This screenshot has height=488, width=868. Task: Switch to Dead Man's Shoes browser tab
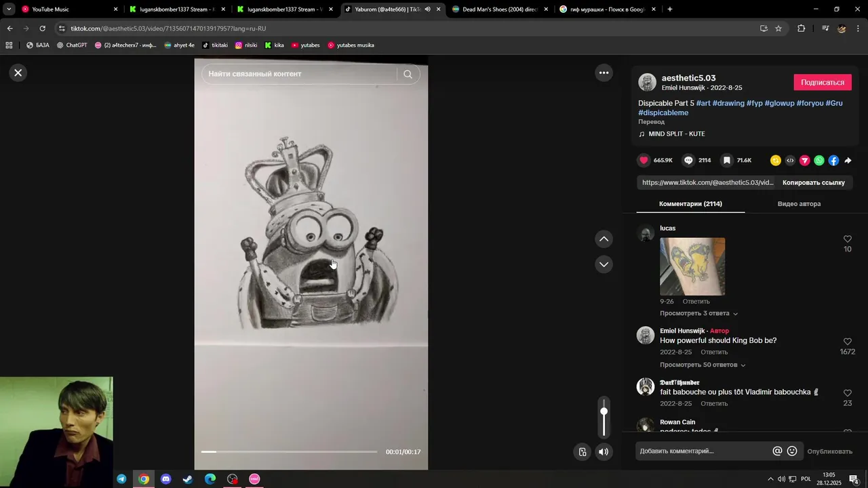(x=500, y=9)
